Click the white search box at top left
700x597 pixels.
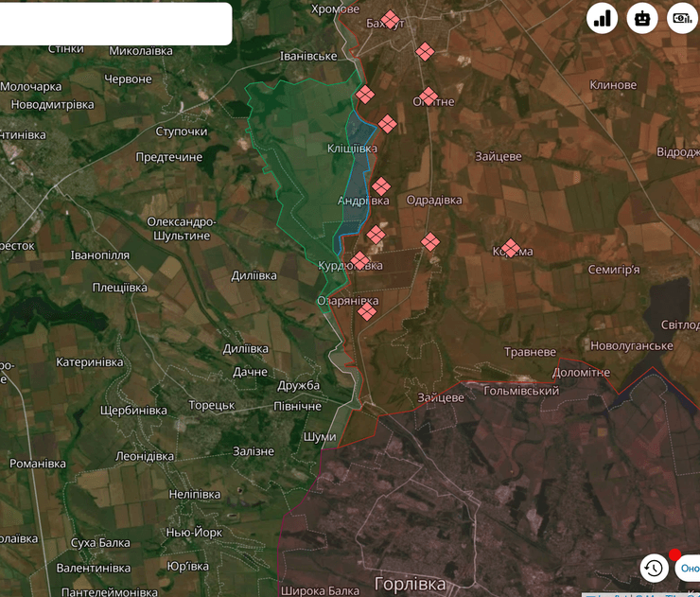[x=115, y=24]
